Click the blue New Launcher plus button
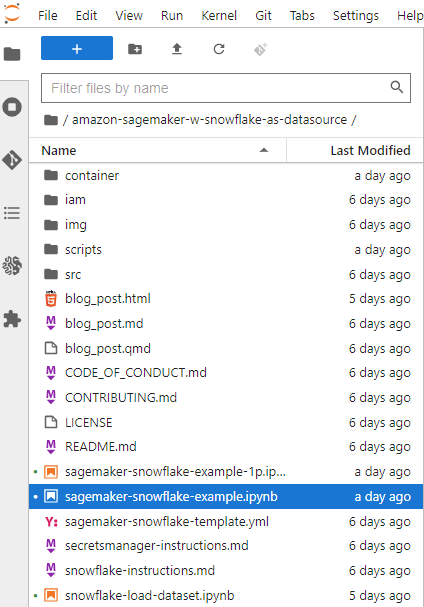 (x=77, y=48)
